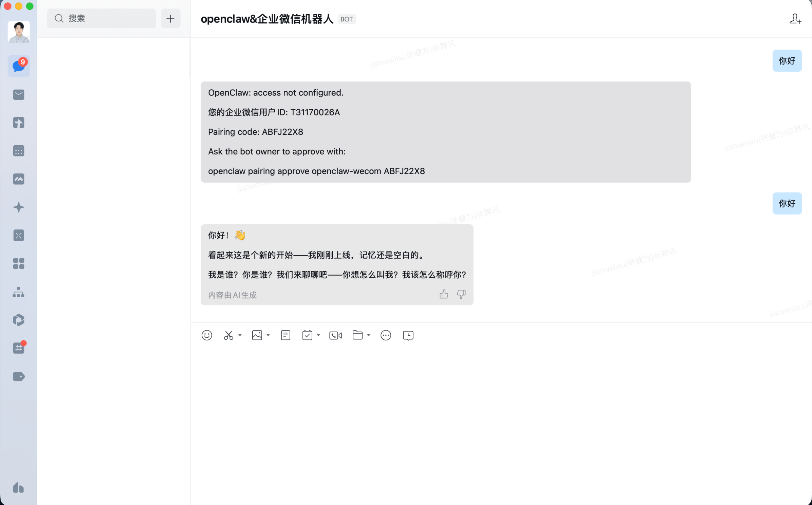Switch to the Apps grid tab in sidebar

coord(19,264)
